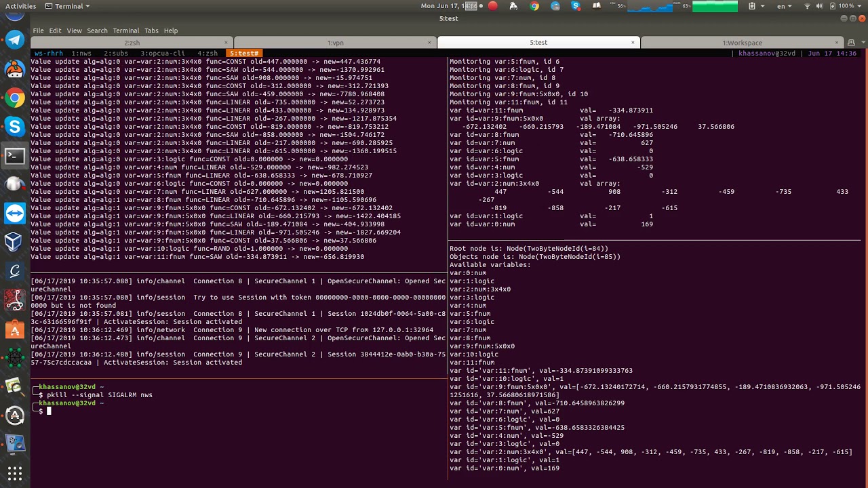Open the File menu
868x488 pixels.
38,30
